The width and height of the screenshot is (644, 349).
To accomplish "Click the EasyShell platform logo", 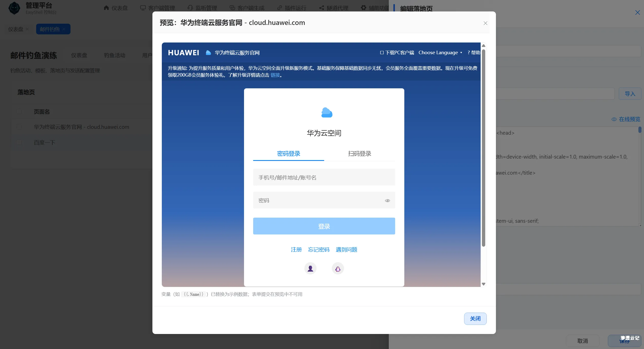I will [14, 8].
